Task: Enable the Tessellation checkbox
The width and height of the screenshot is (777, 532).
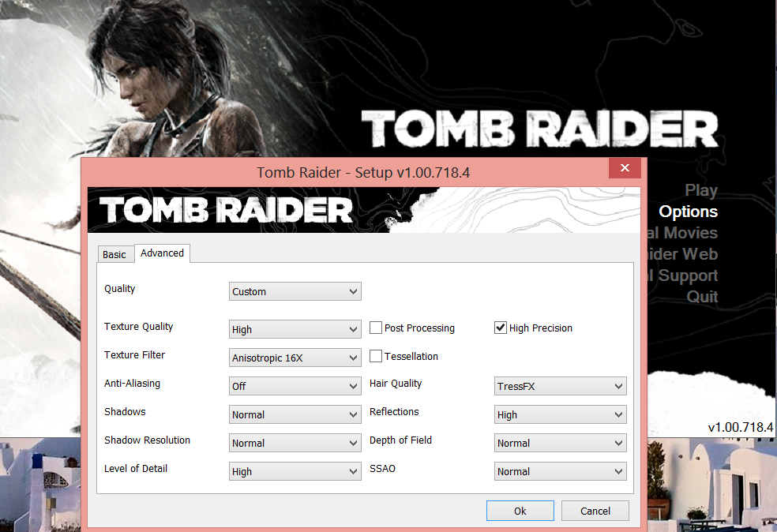Action: 376,356
